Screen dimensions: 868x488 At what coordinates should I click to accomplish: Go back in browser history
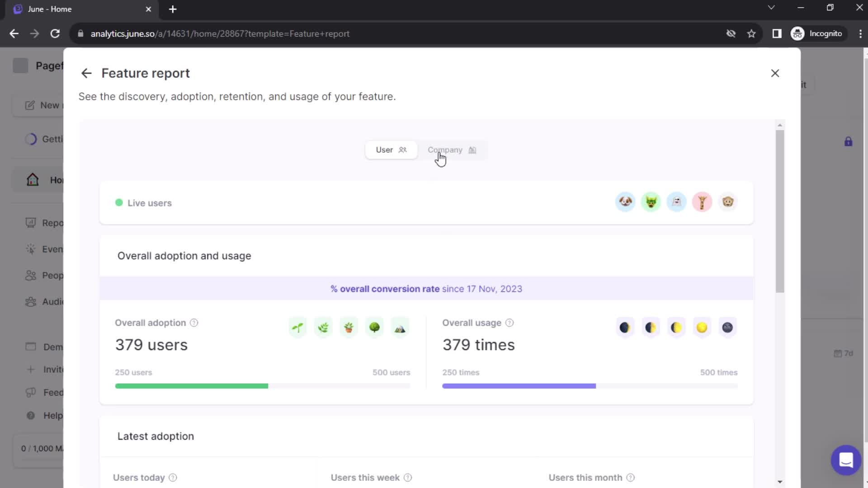click(x=14, y=33)
